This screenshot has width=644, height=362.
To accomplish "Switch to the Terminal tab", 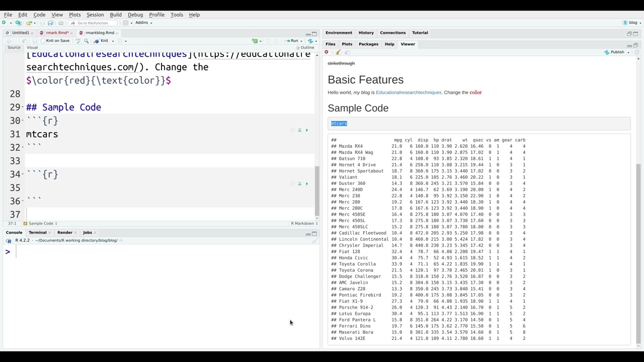I will (x=37, y=233).
